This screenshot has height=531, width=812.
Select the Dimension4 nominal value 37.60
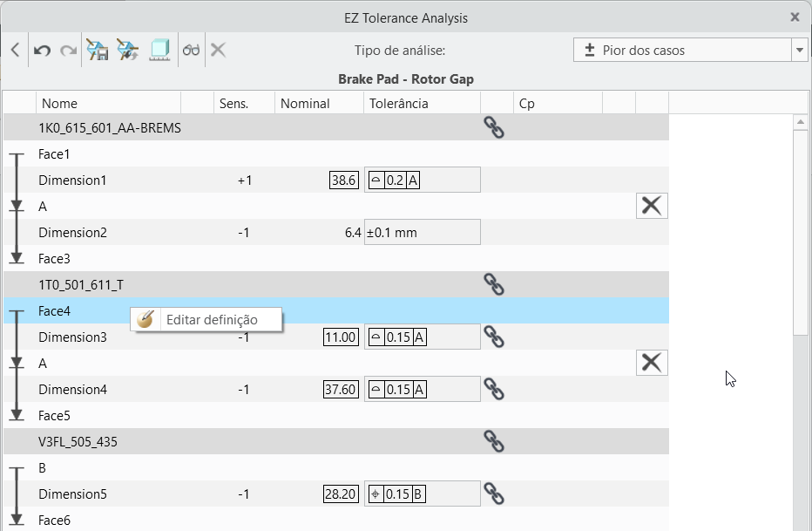tap(341, 390)
